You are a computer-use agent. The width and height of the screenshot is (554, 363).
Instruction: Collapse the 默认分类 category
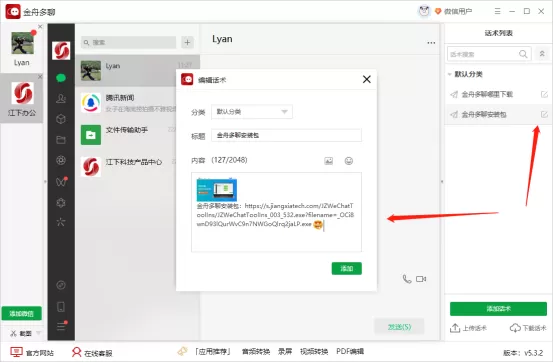click(x=450, y=74)
